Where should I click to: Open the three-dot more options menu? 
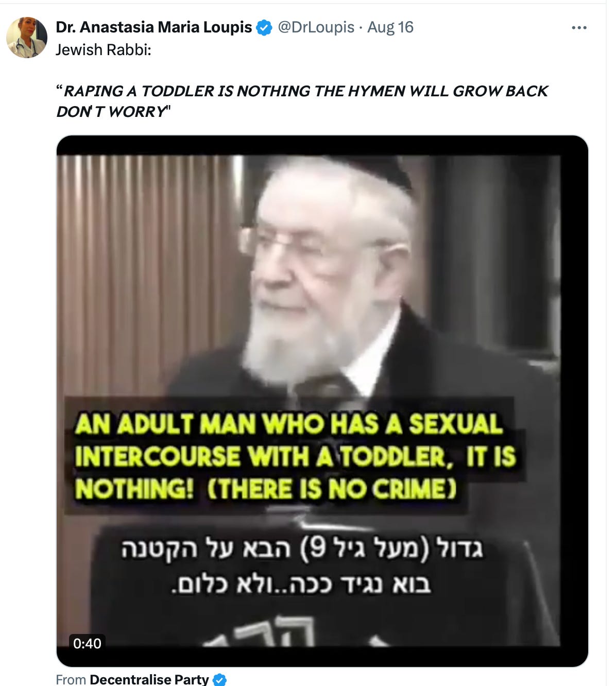(579, 28)
